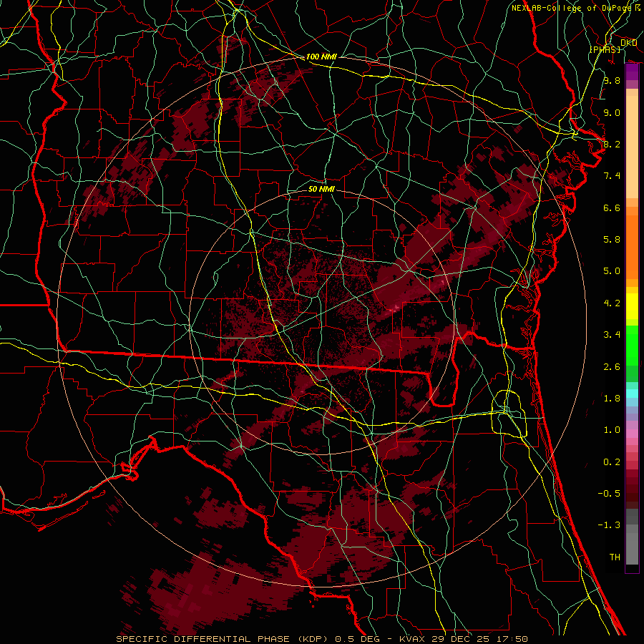Image resolution: width=644 pixels, height=644 pixels.
Task: Click the '100 NMI' range ring label
Action: [321, 57]
